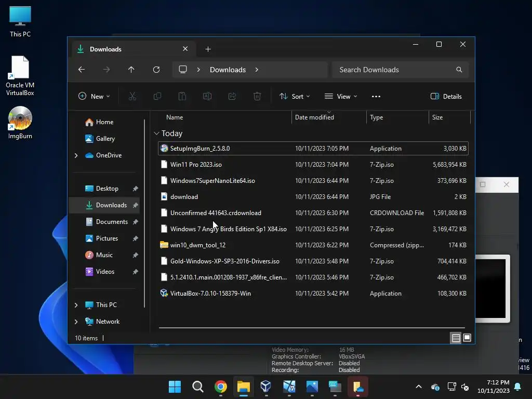Select VirtualBox-7.0.10-158379-Win installer icon
The width and height of the screenshot is (532, 399).
[x=164, y=293]
